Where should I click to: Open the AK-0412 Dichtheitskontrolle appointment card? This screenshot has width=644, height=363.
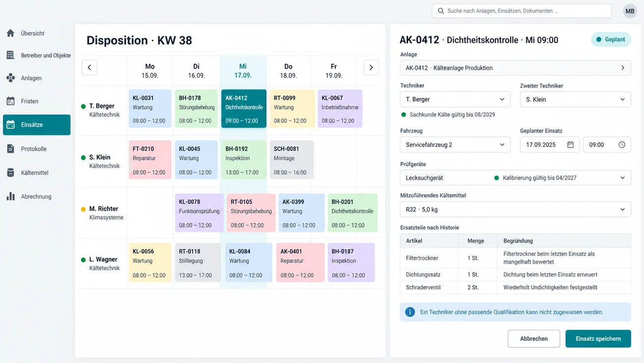[244, 109]
